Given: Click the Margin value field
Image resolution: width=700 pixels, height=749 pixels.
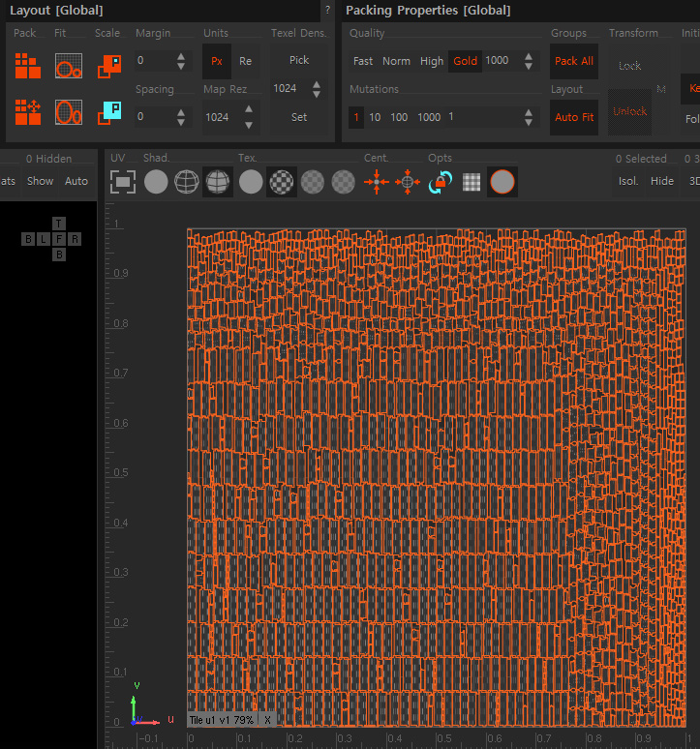Looking at the screenshot, I should pyautogui.click(x=154, y=61).
